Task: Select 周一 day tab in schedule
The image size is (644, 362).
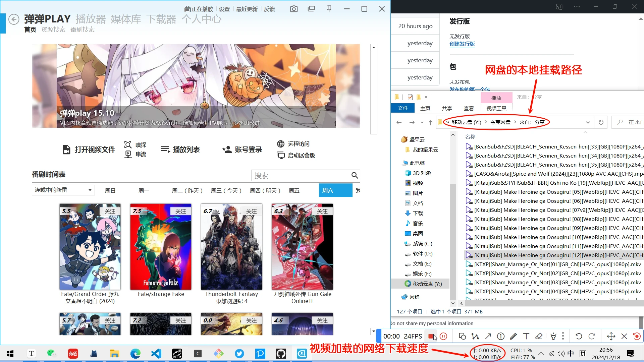Action: point(144,190)
